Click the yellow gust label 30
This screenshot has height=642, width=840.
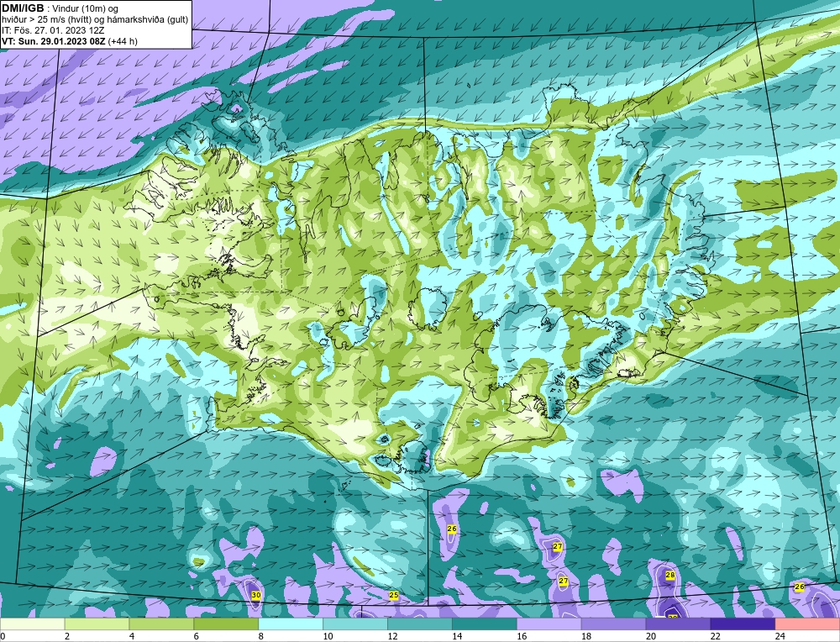coord(256,595)
